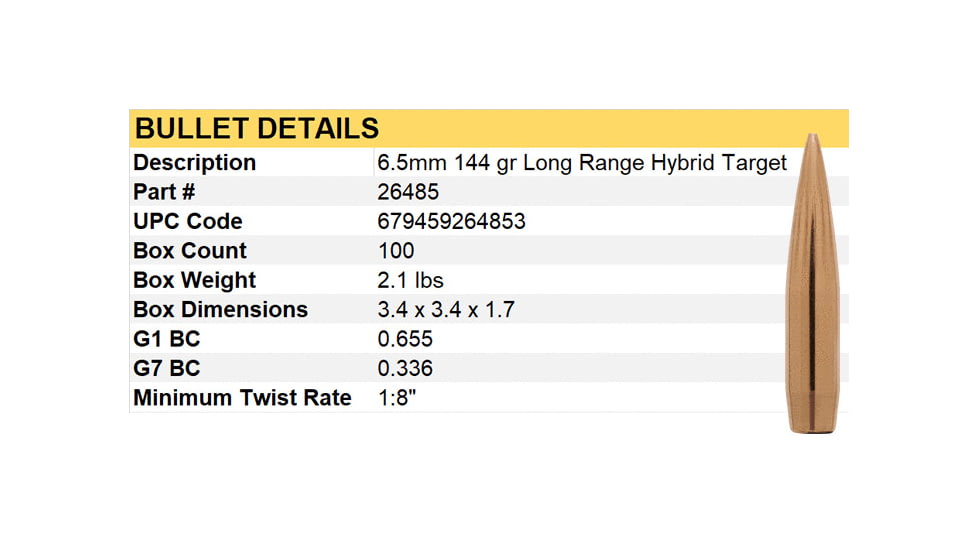Select the Description label
Image resolution: width=978 pixels, height=550 pixels.
point(195,162)
